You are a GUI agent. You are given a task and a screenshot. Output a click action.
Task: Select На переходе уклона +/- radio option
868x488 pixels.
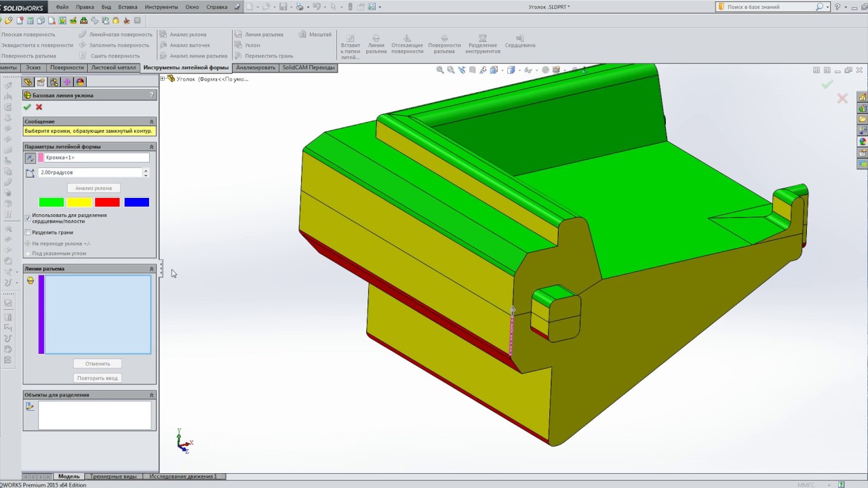28,243
